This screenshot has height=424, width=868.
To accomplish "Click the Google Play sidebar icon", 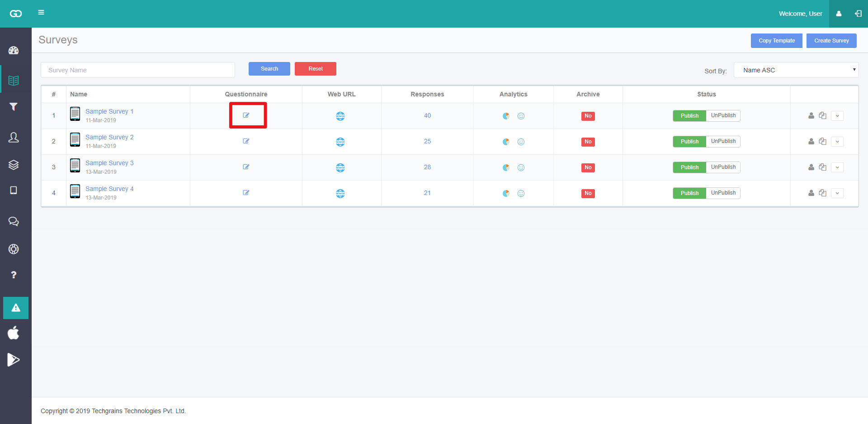I will (14, 360).
